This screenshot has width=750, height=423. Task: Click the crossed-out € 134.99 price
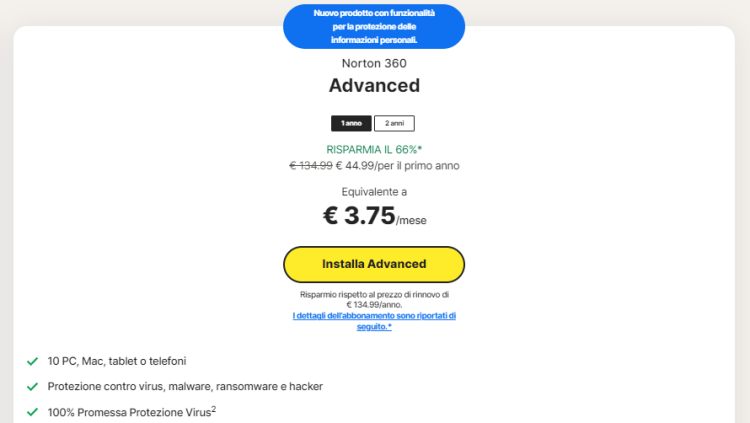(x=310, y=166)
